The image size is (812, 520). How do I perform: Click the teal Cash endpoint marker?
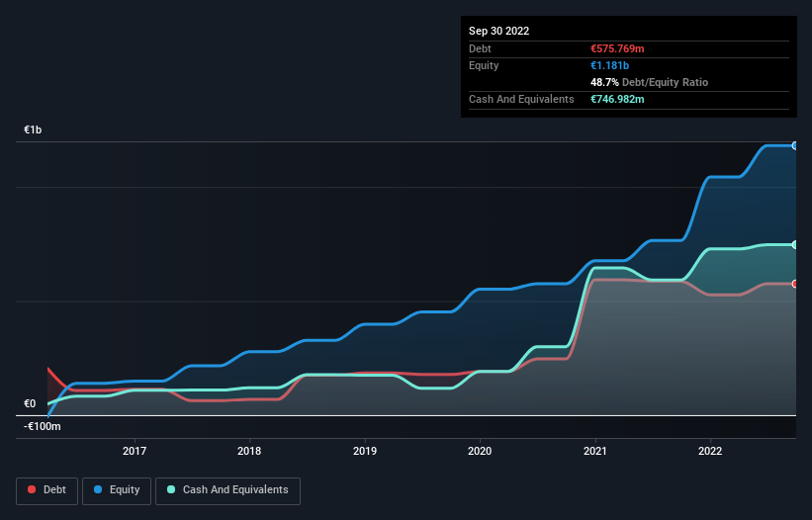pyautogui.click(x=795, y=245)
